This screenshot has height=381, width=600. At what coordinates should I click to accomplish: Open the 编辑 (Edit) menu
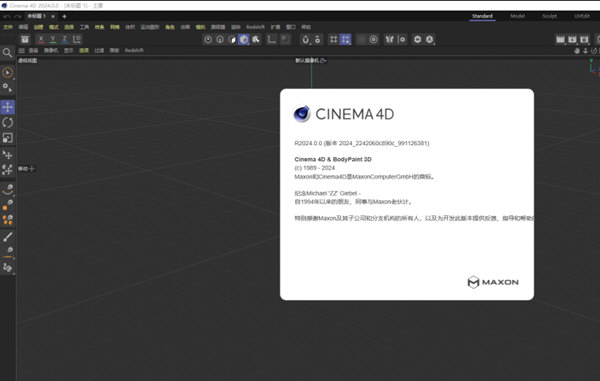point(23,27)
